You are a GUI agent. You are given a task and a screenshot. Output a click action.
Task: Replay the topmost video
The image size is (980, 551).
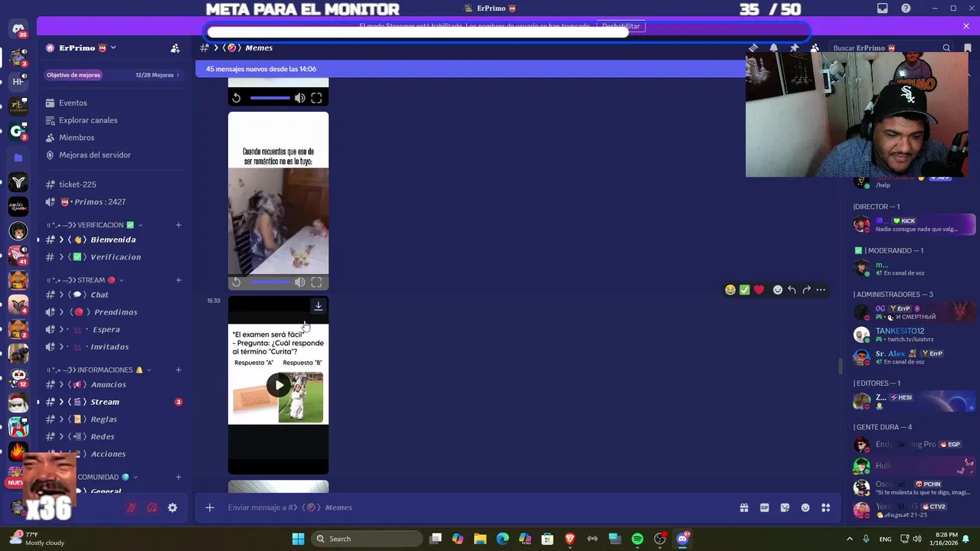(237, 98)
